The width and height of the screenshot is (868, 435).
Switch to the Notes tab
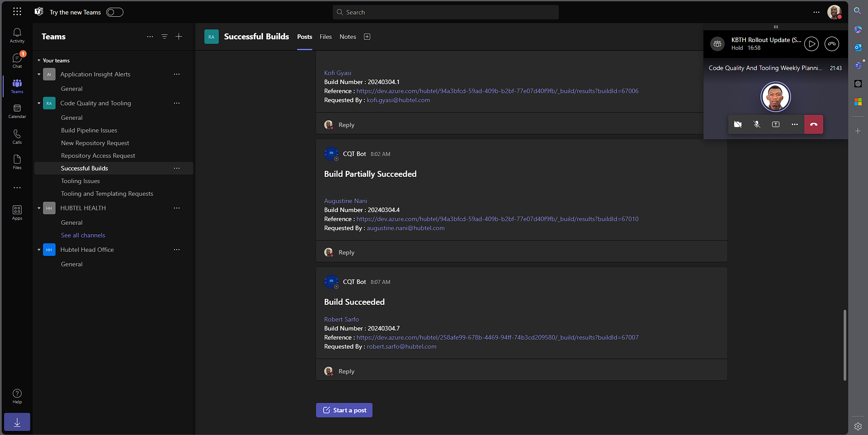point(348,37)
